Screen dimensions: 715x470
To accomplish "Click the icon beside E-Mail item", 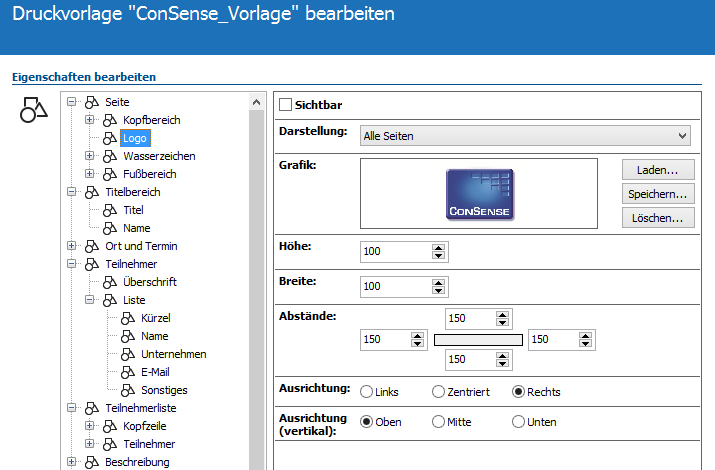I will point(128,372).
